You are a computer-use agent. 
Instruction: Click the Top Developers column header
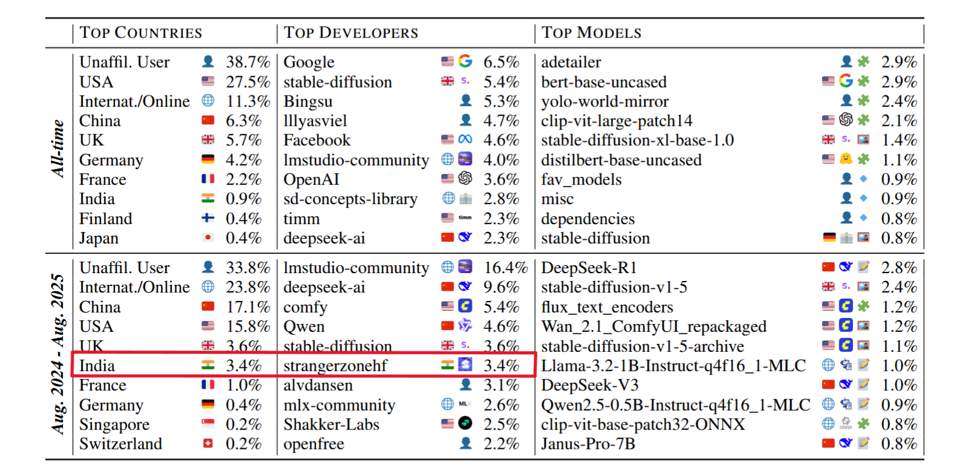point(351,33)
